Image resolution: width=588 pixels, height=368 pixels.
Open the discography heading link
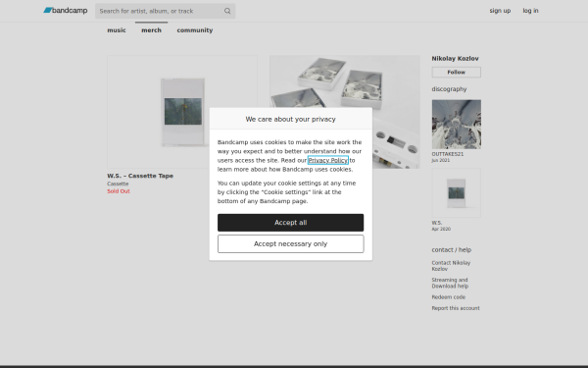click(x=449, y=89)
